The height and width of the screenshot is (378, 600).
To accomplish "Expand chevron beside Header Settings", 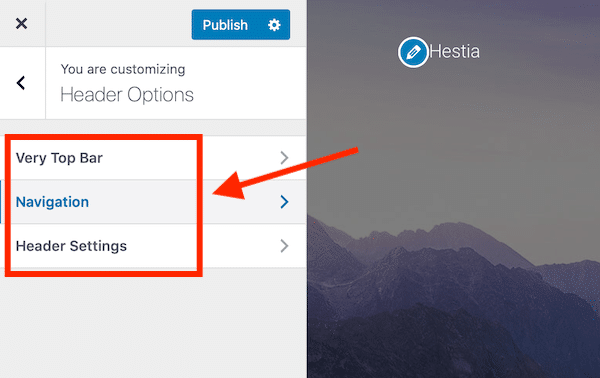I will pyautogui.click(x=284, y=246).
